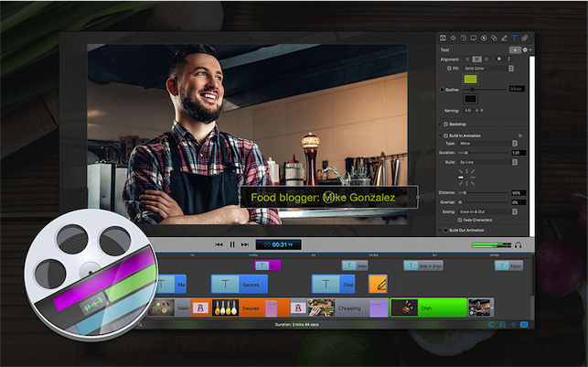
Task: Click the headphones audio monitor icon
Action: pos(519,245)
